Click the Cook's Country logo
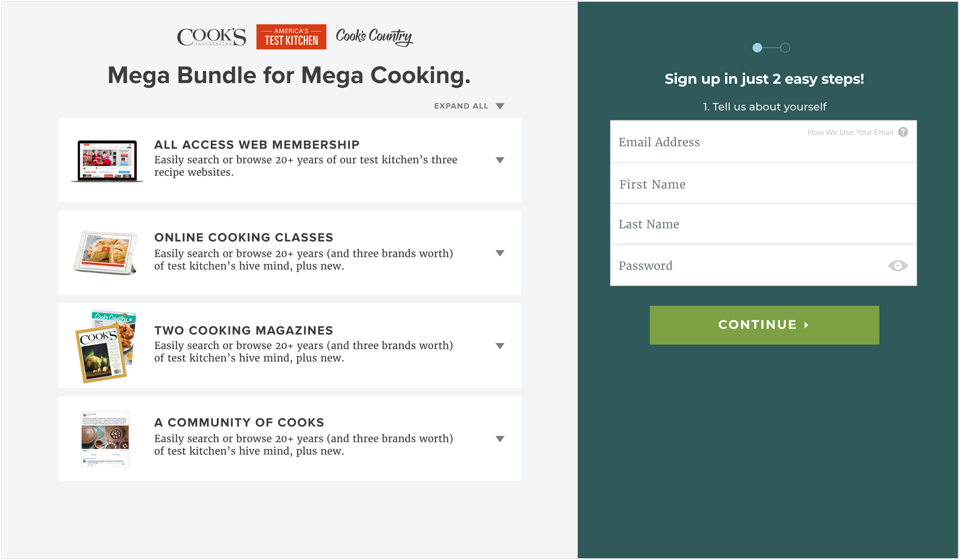The width and height of the screenshot is (960, 560). pos(374,37)
